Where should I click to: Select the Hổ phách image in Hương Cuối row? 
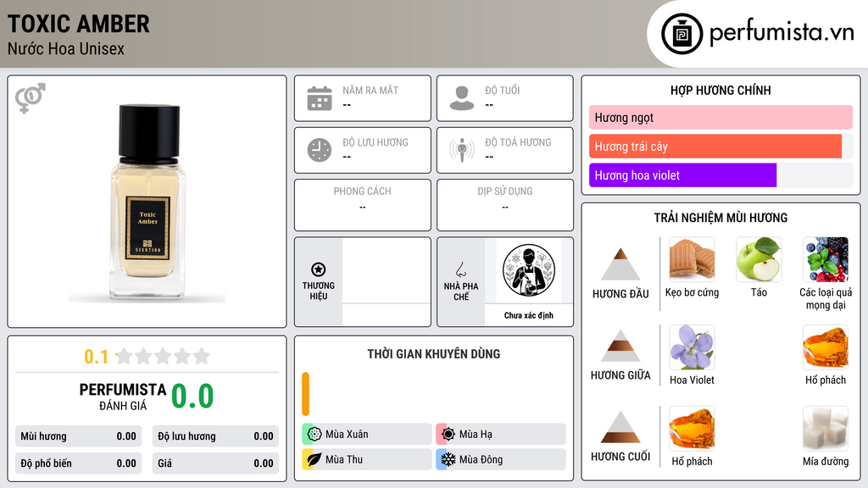coord(692,428)
